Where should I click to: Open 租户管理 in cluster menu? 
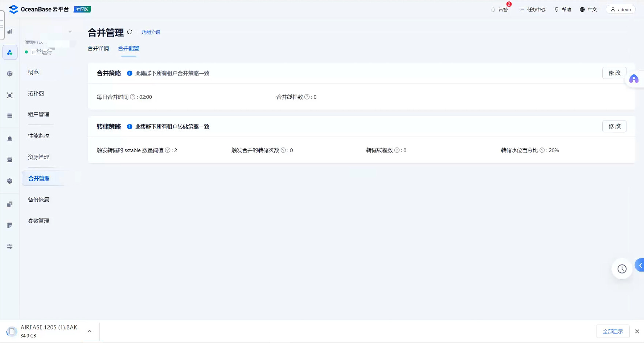click(38, 115)
